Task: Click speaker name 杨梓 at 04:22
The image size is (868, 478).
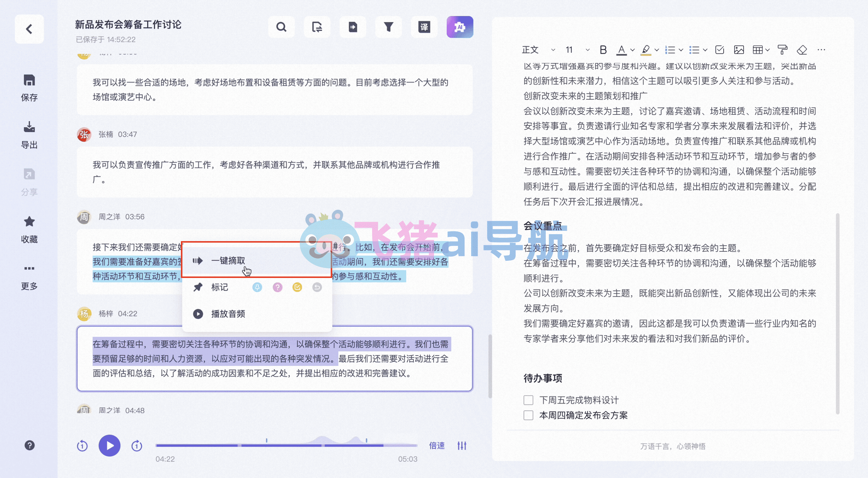Action: click(x=105, y=314)
